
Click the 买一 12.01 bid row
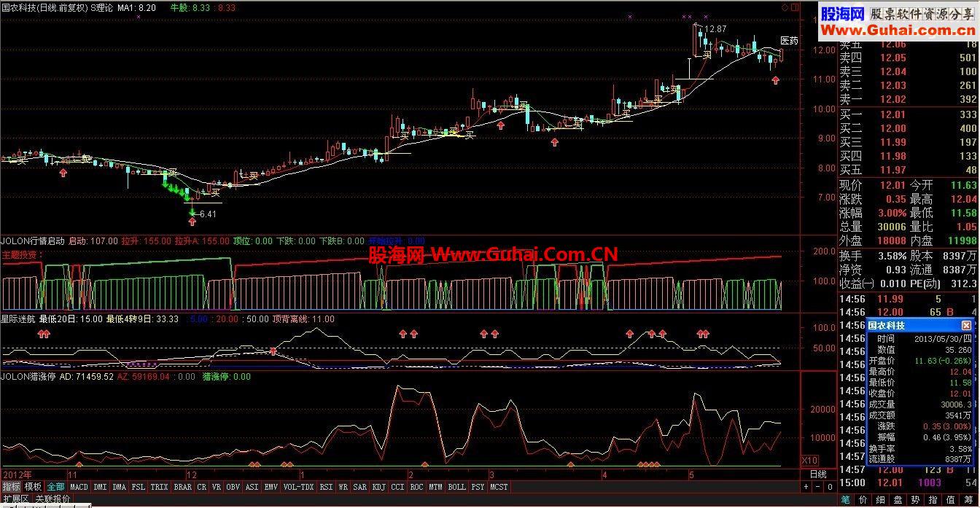[908, 114]
